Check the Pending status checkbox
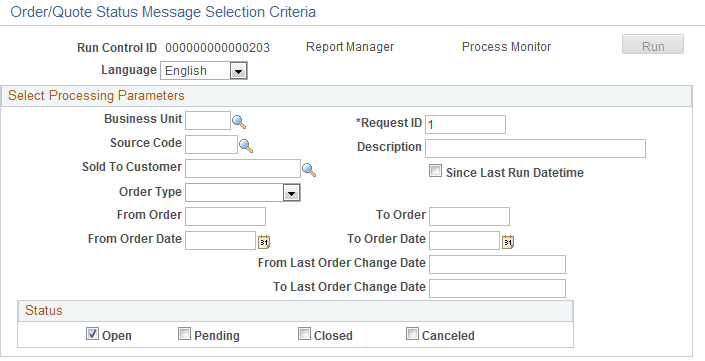This screenshot has width=705, height=361. [184, 334]
